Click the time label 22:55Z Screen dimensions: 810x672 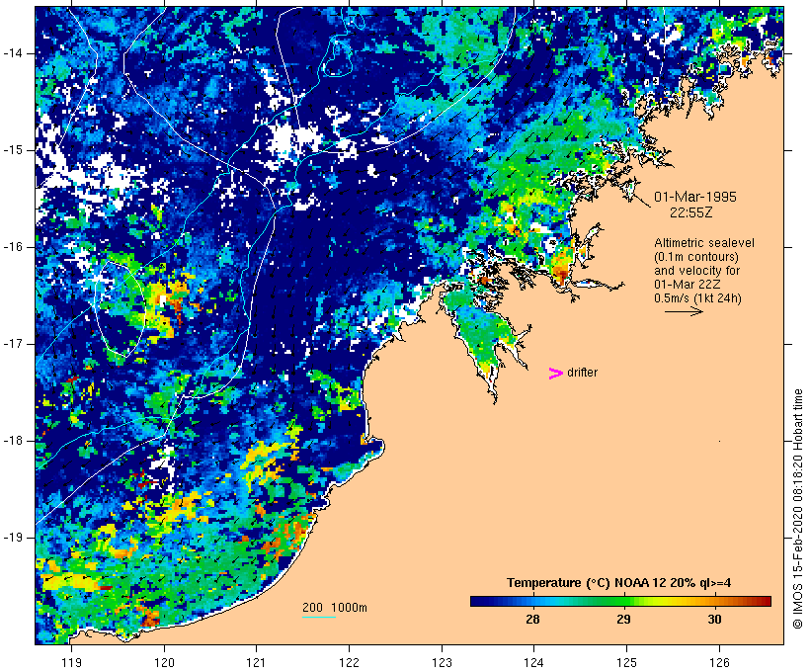coord(691,212)
